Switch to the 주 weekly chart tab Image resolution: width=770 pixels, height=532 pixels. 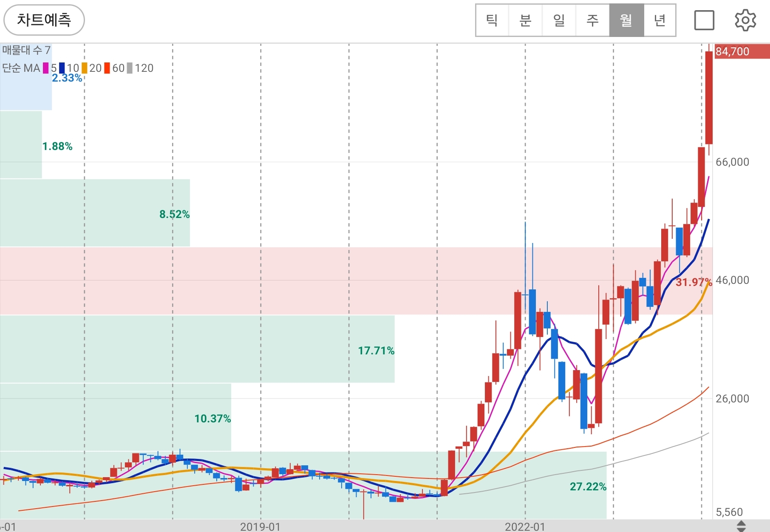coord(592,20)
